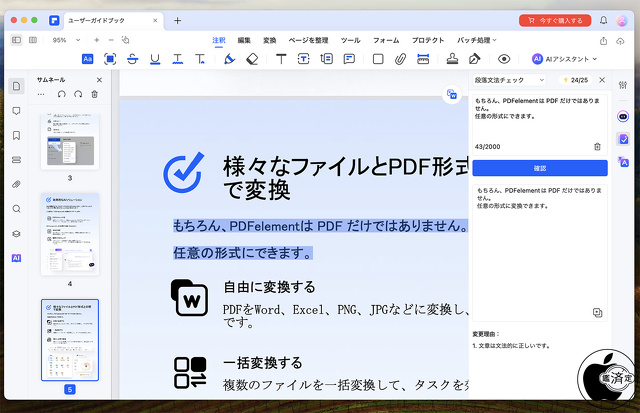Screen dimensions: 640x413
Task: Toggle annotation visibility eye icon
Action: point(504,59)
